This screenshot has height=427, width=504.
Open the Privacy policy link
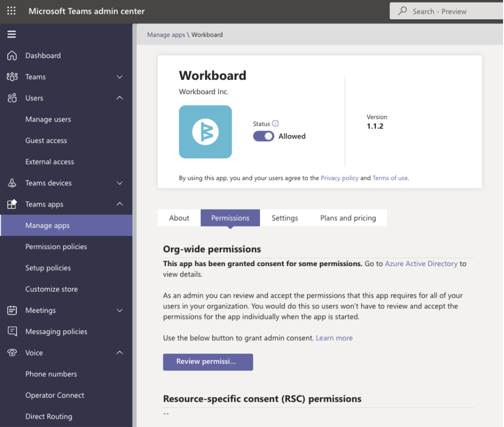(339, 178)
